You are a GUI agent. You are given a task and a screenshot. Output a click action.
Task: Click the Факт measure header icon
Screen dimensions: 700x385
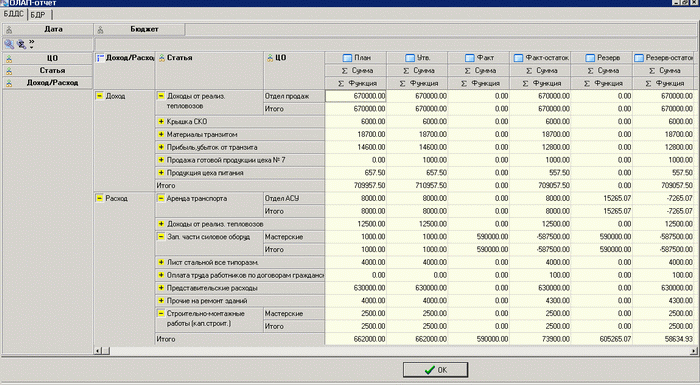pos(470,58)
